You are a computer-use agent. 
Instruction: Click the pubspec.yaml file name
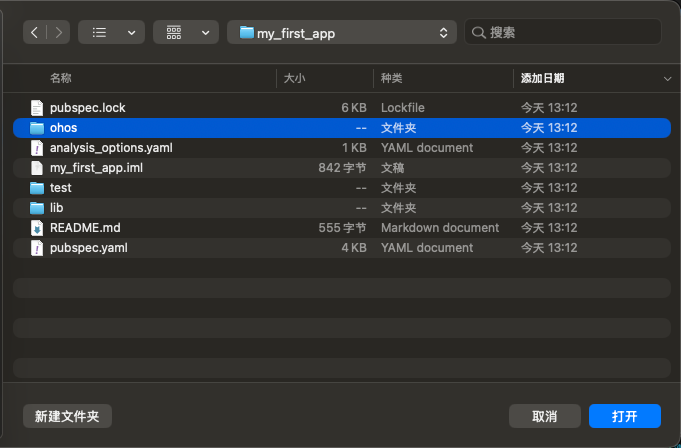(89, 248)
